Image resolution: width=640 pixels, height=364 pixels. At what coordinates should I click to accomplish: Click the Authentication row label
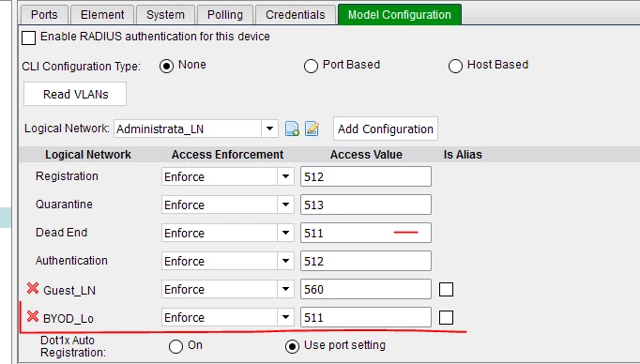tap(71, 261)
